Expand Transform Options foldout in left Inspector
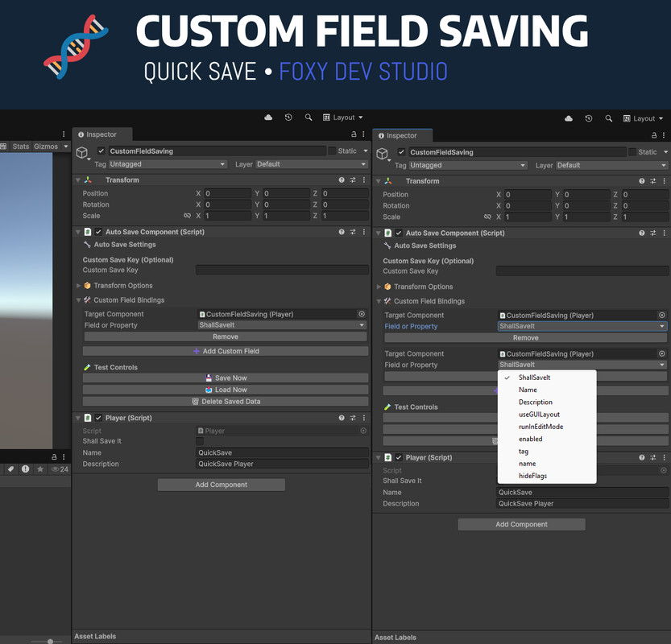The image size is (671, 644). (78, 286)
